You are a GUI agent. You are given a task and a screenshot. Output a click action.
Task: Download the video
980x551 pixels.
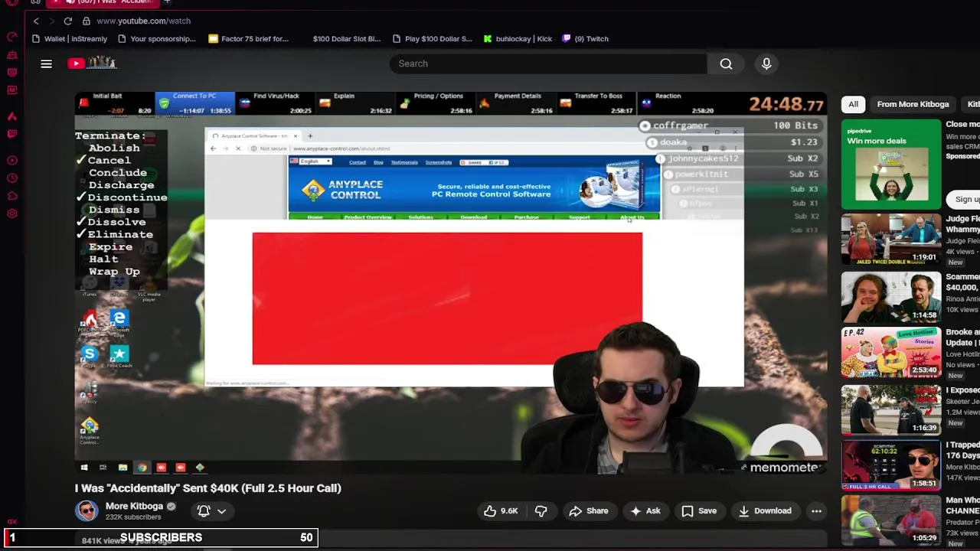(x=764, y=510)
